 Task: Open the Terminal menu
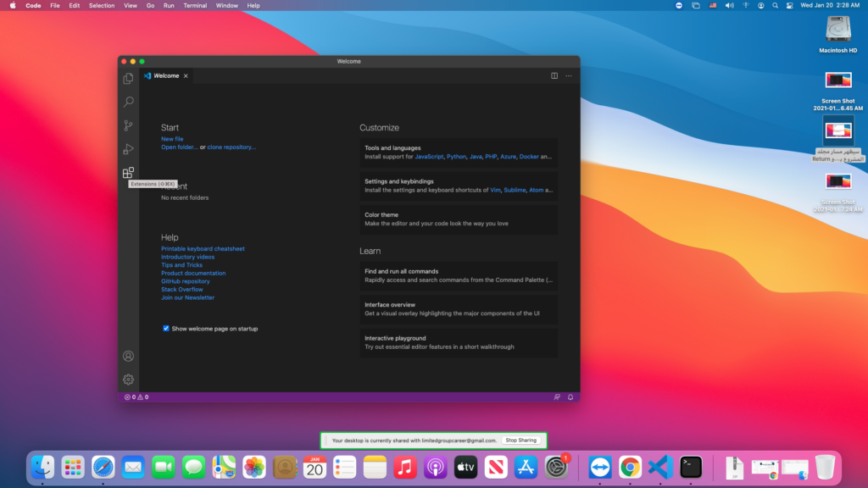195,6
